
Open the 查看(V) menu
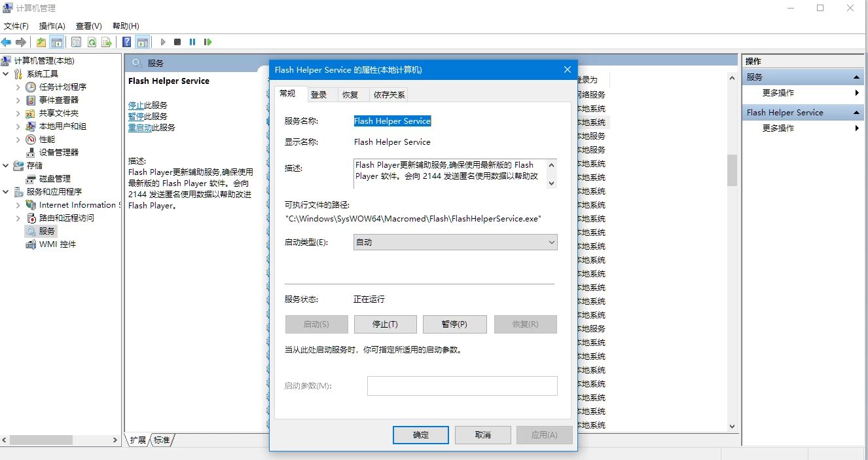pyautogui.click(x=89, y=26)
